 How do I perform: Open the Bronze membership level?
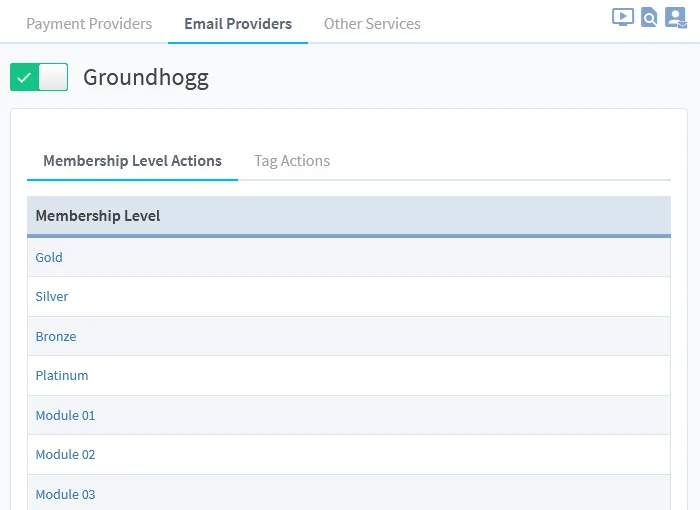56,336
